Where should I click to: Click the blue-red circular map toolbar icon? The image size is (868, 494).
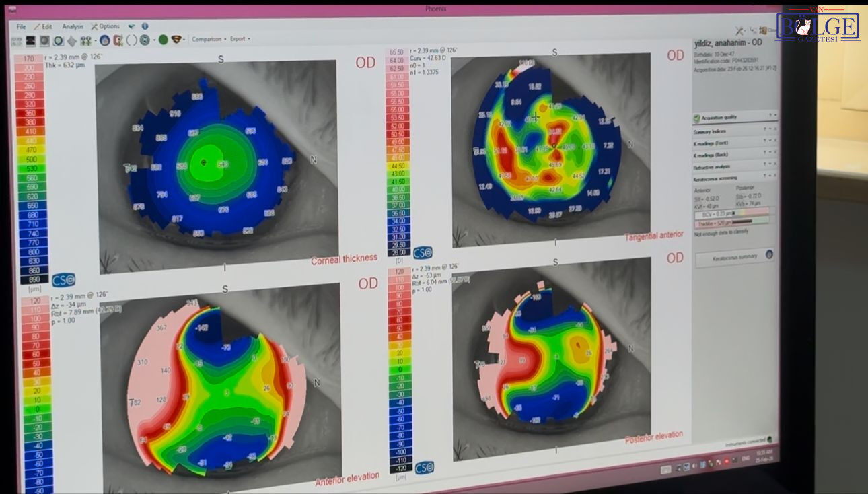click(104, 40)
